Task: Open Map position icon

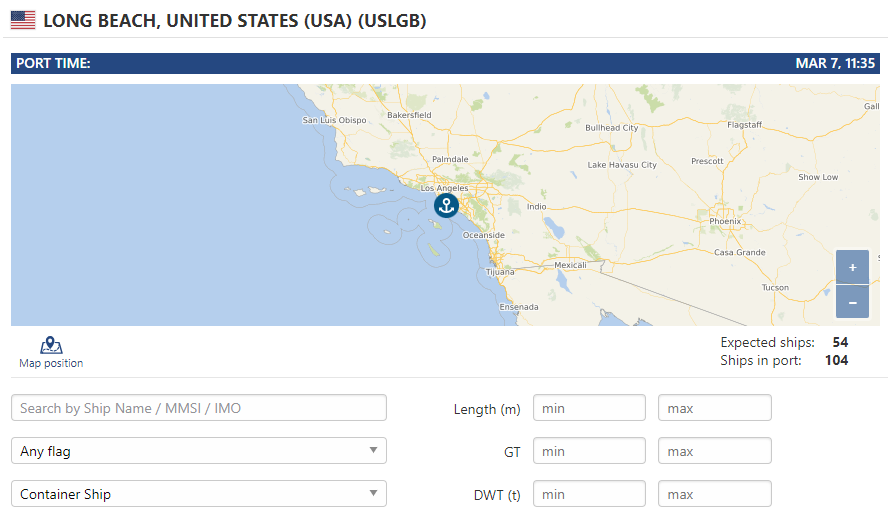Action: tap(51, 345)
